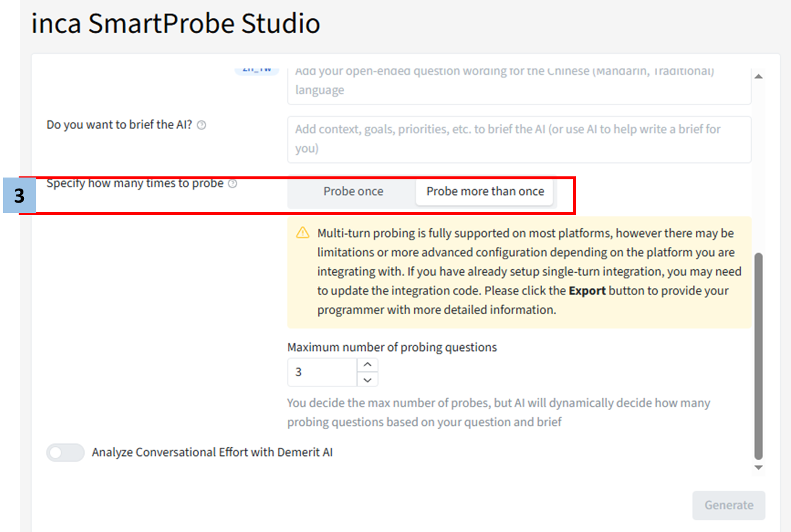Click help icon beside 'brief the AI' label

[x=202, y=125]
